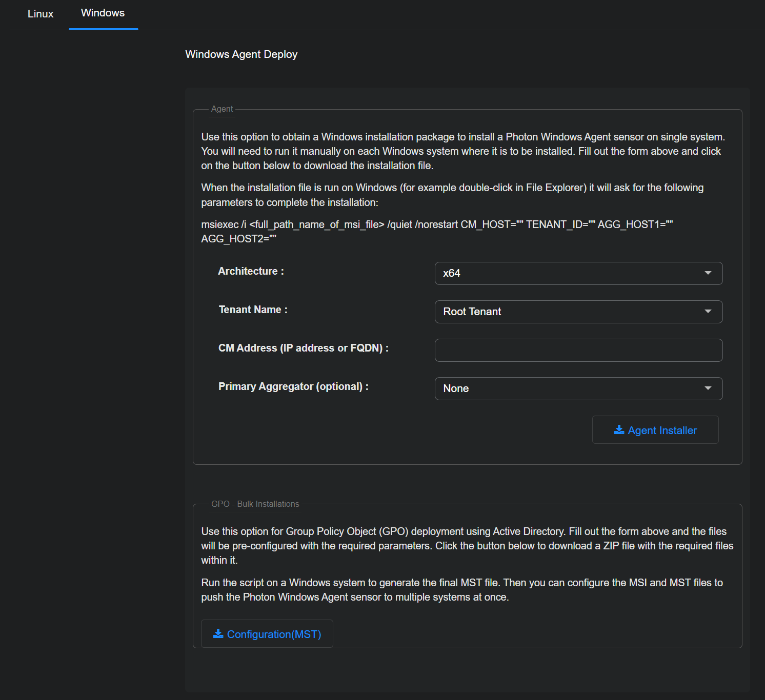The width and height of the screenshot is (765, 700).
Task: Click the Tenant Name field label
Action: 253,310
